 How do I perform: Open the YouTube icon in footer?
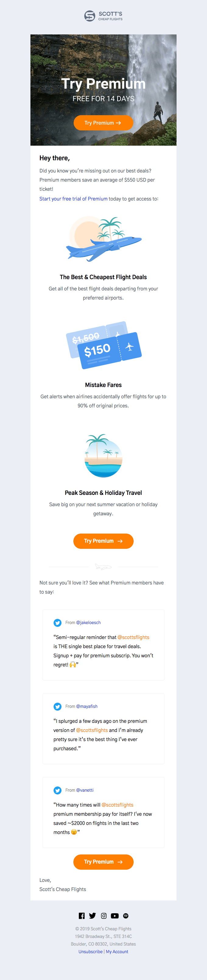[x=115, y=916]
